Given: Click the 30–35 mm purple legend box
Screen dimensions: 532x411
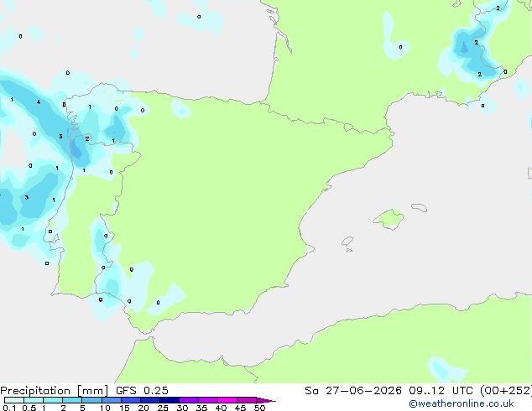Looking at the screenshot, I should tap(189, 400).
